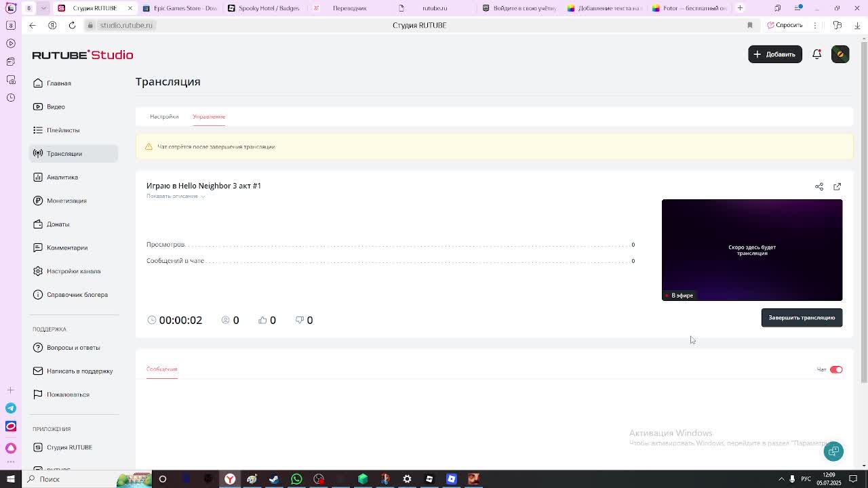Open Telegram in browser side panel
The width and height of the screenshot is (868, 488).
tap(11, 408)
